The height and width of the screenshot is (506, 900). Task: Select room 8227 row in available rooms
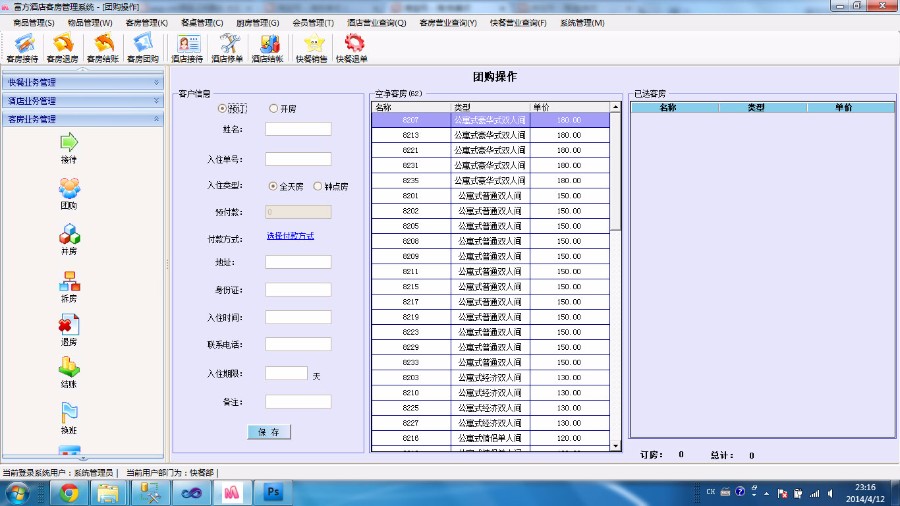click(491, 423)
